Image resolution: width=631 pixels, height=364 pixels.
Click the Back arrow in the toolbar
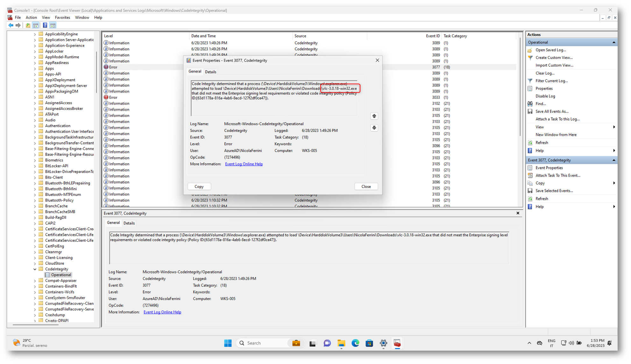pyautogui.click(x=11, y=25)
